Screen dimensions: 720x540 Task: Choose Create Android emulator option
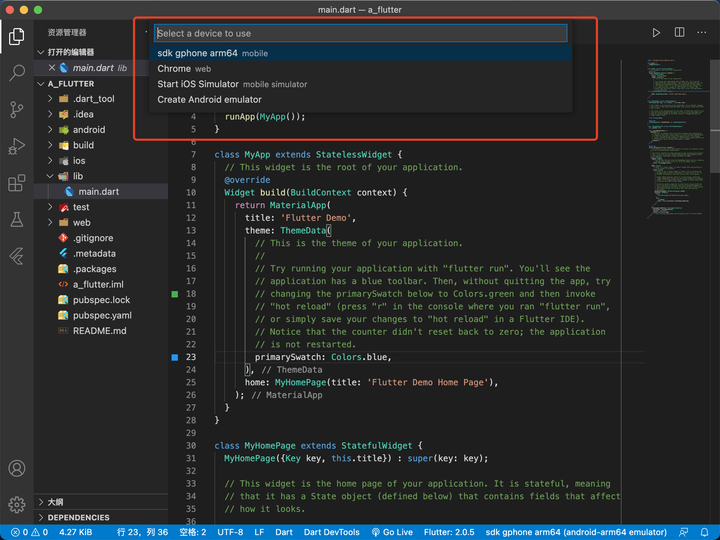[360, 100]
